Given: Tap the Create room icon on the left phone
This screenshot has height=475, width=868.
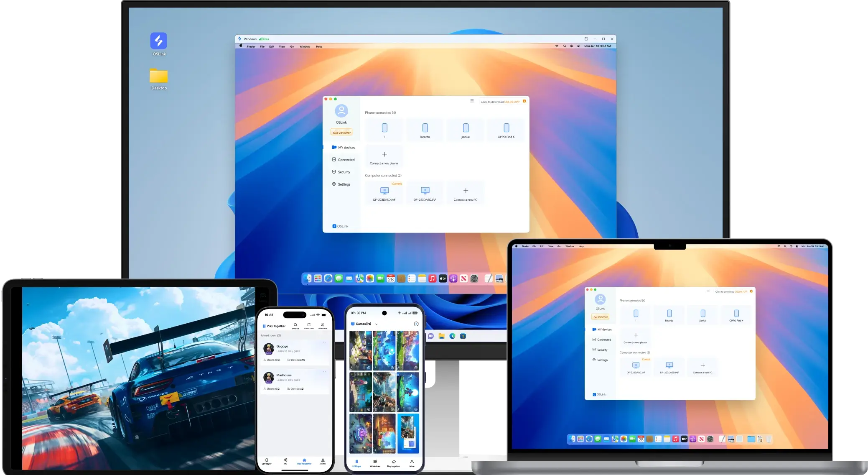Looking at the screenshot, I should 309,325.
